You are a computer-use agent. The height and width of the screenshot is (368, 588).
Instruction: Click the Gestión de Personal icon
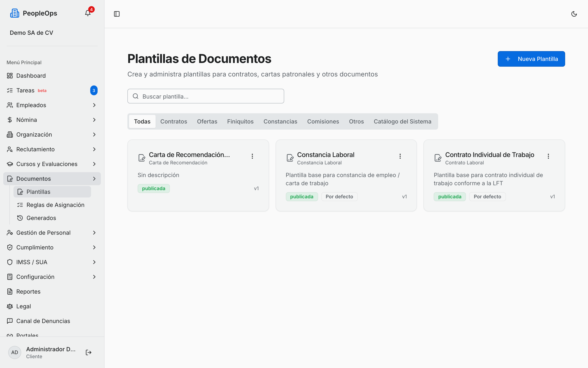coord(10,233)
